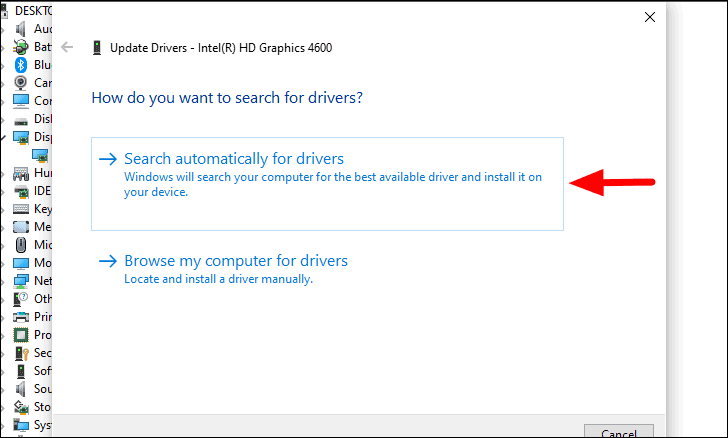Select the Storage controllers category icon
728x438 pixels.
(20, 407)
